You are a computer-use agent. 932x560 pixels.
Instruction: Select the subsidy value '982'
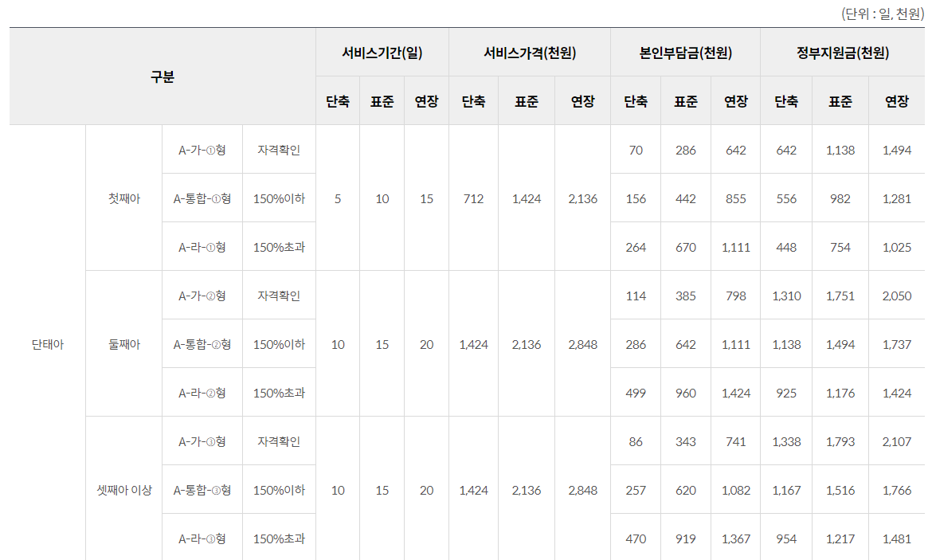click(x=840, y=198)
